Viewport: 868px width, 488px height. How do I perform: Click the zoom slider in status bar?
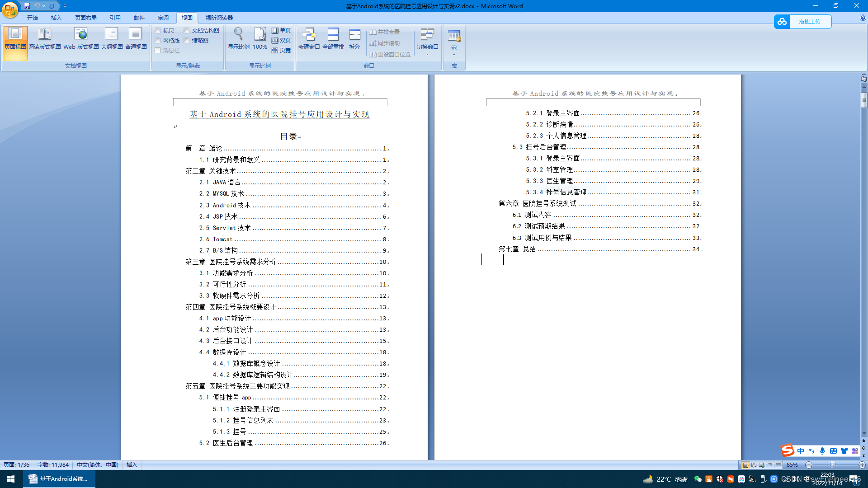tap(832, 465)
